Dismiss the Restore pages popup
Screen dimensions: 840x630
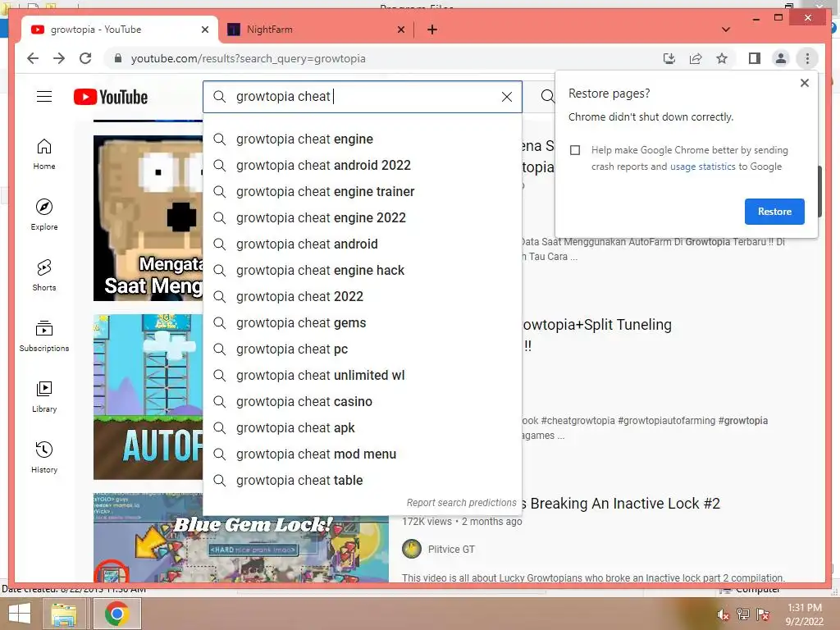tap(804, 83)
